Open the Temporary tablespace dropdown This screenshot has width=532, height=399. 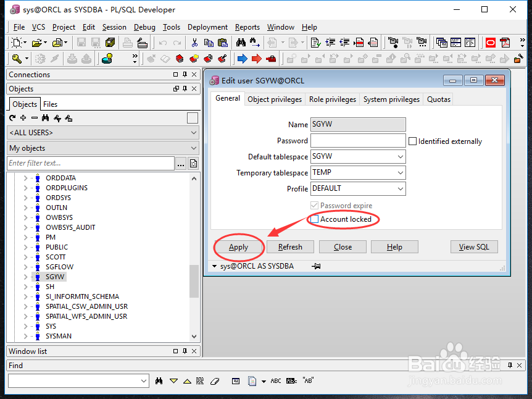tap(401, 172)
